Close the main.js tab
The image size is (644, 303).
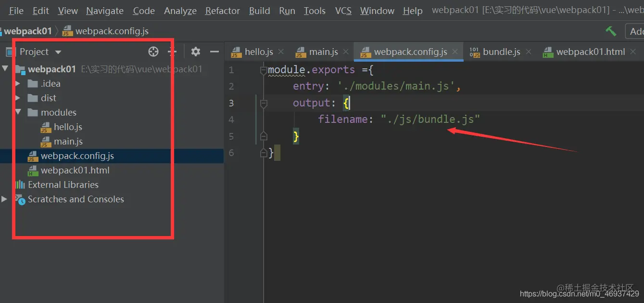(x=346, y=52)
